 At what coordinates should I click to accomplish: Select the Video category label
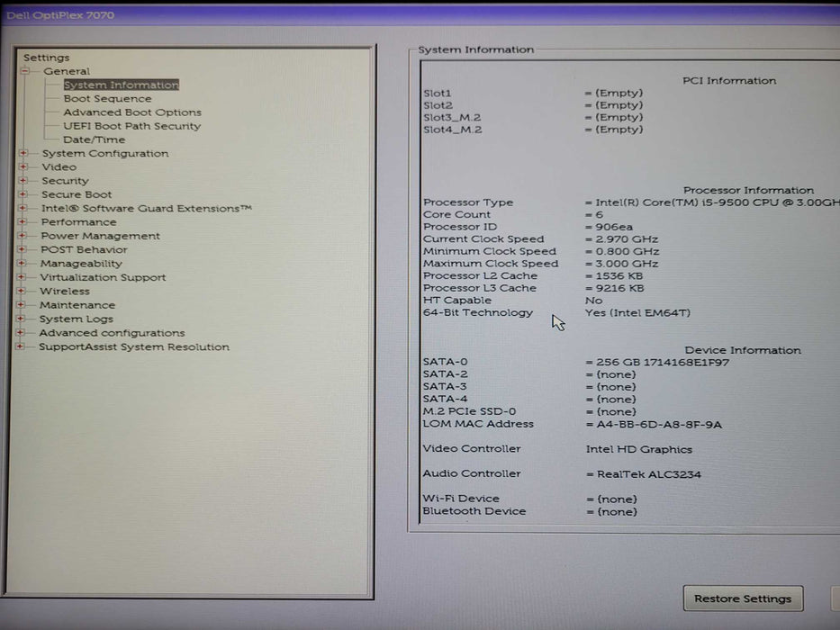pos(59,167)
